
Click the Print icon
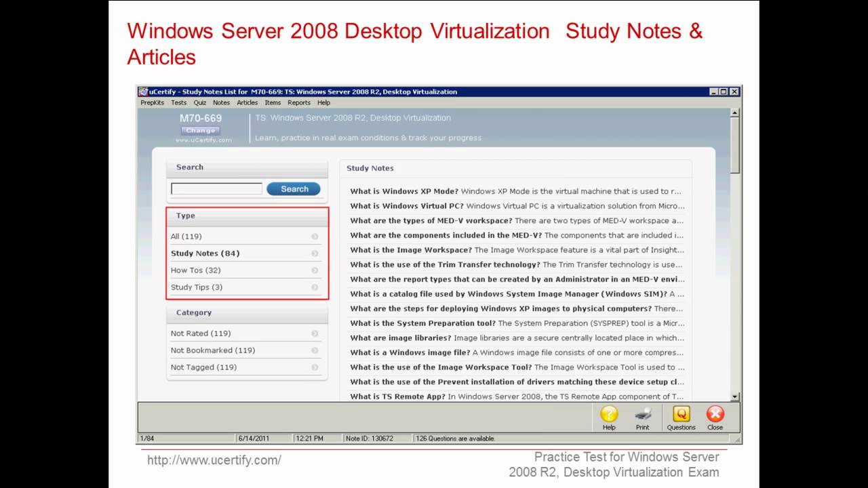click(642, 418)
